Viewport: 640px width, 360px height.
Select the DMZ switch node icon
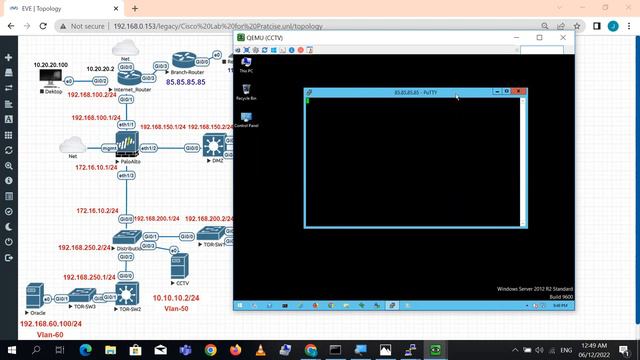pyautogui.click(x=214, y=146)
